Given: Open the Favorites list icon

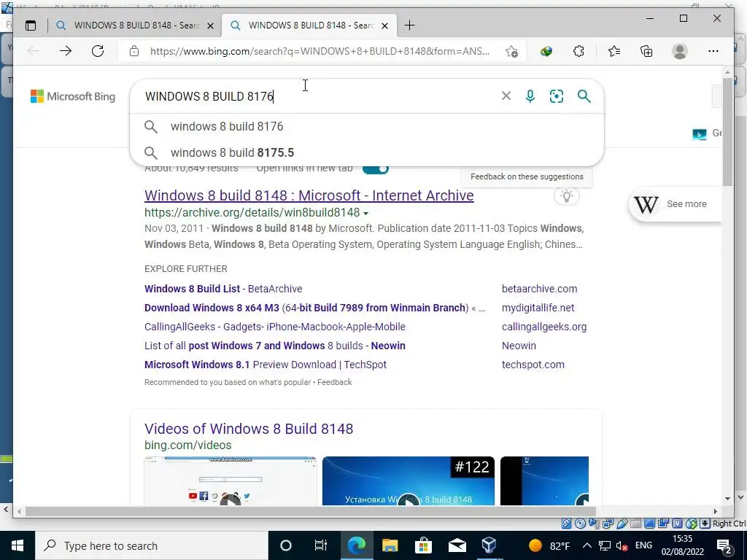Looking at the screenshot, I should [614, 51].
